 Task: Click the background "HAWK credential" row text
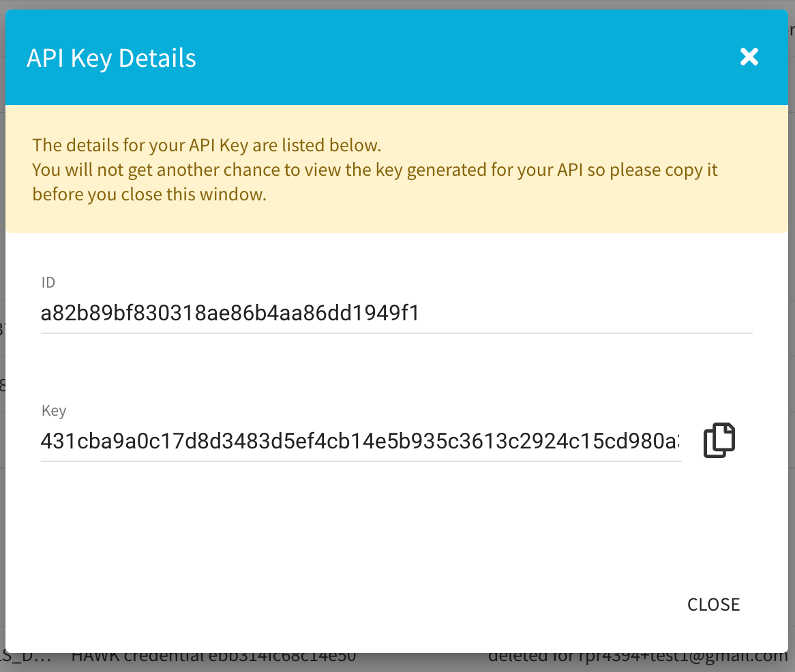[x=213, y=657]
